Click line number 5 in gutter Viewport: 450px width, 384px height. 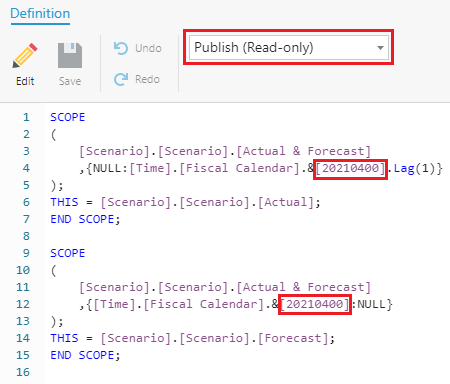pos(26,185)
